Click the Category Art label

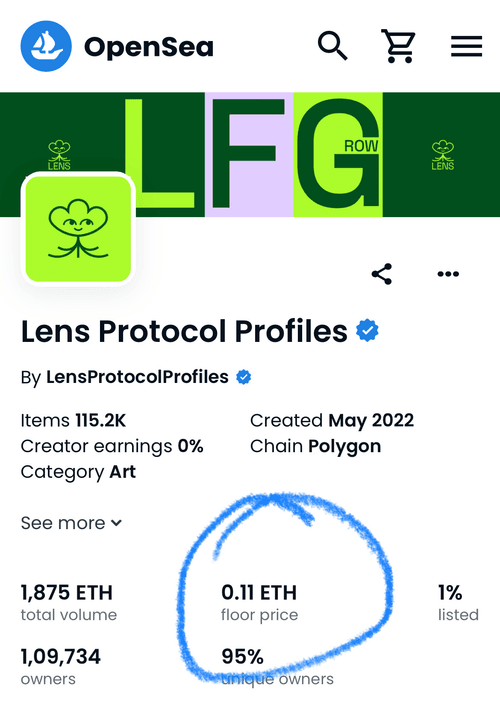[78, 472]
